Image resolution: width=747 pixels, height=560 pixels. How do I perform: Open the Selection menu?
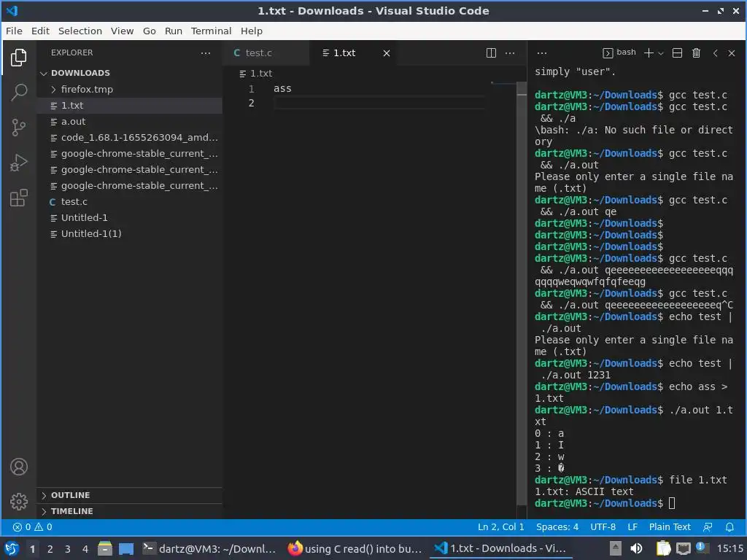pyautogui.click(x=80, y=31)
